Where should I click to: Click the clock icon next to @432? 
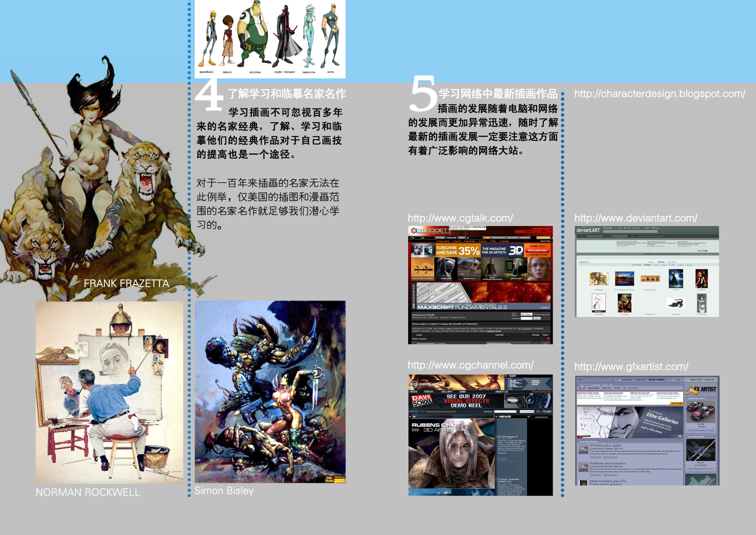(x=675, y=380)
